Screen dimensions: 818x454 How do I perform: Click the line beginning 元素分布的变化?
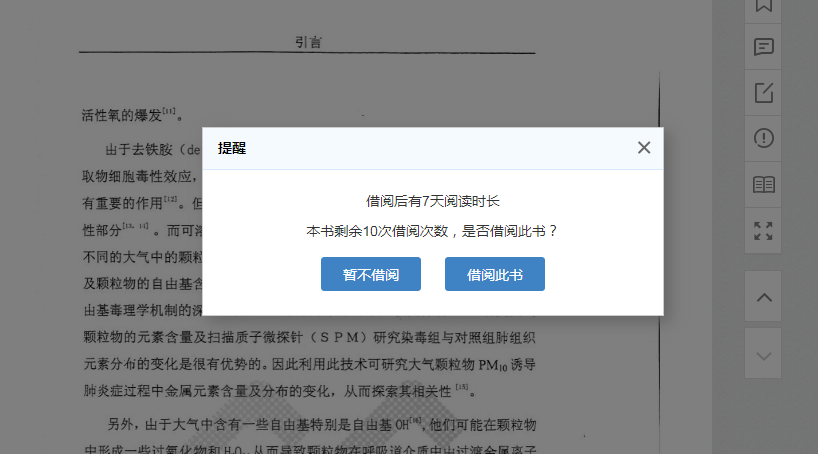[310, 362]
